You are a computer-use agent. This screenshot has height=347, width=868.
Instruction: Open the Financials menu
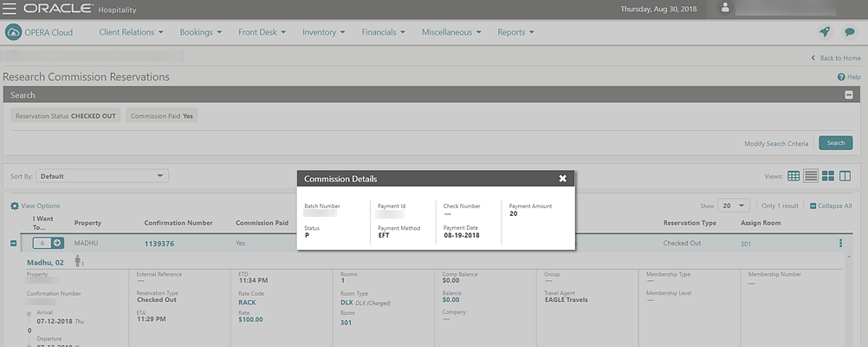pos(384,32)
